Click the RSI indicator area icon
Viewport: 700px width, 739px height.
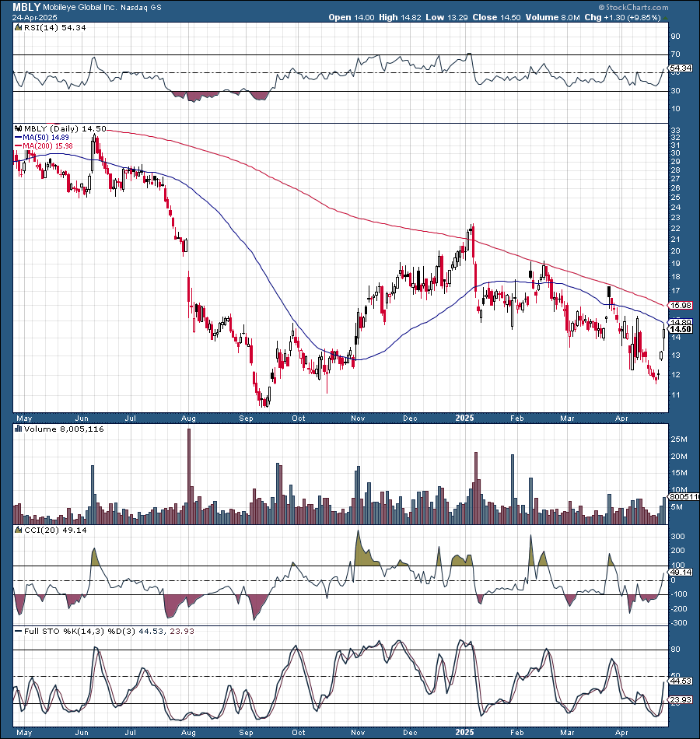[x=17, y=26]
